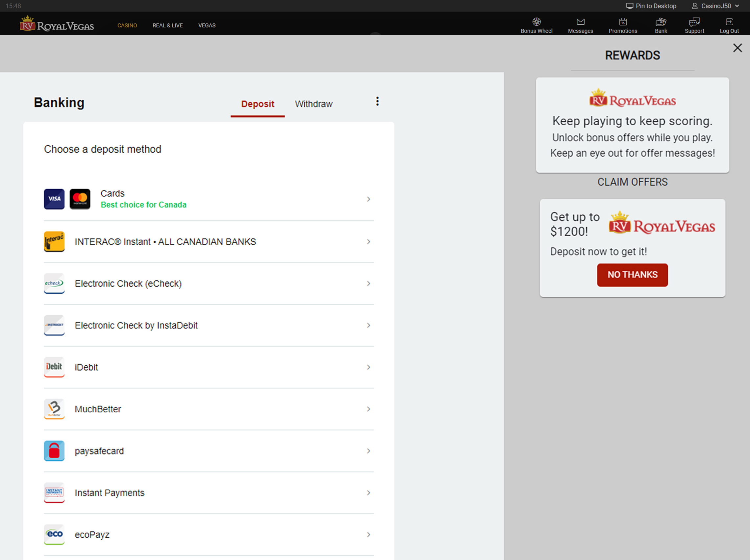The height and width of the screenshot is (560, 750).
Task: Open the Bonus Wheel icon
Action: tap(537, 22)
